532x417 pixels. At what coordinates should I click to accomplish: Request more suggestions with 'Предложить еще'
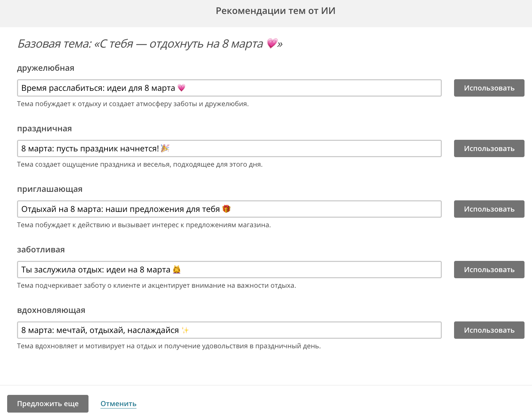click(x=48, y=404)
